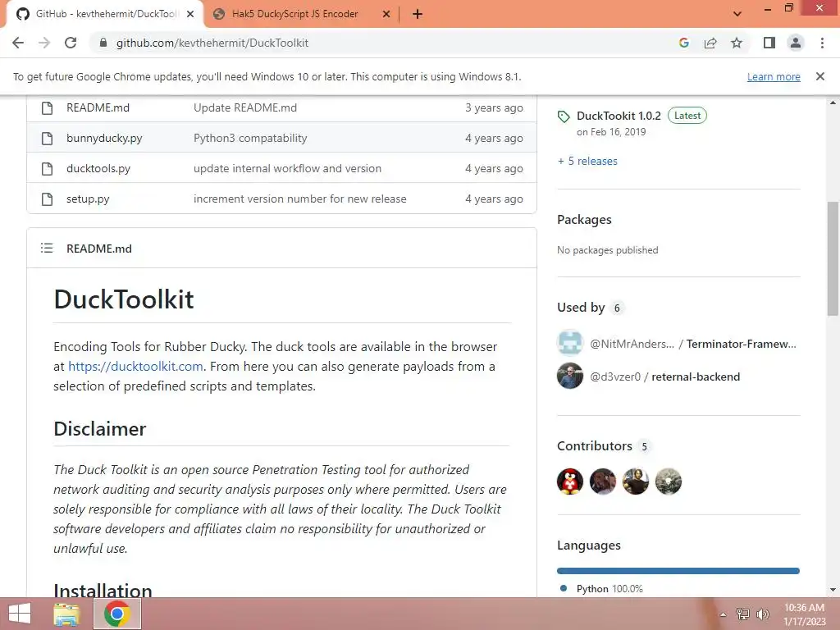Open the ducktools.py file
Image resolution: width=840 pixels, height=630 pixels.
(98, 169)
